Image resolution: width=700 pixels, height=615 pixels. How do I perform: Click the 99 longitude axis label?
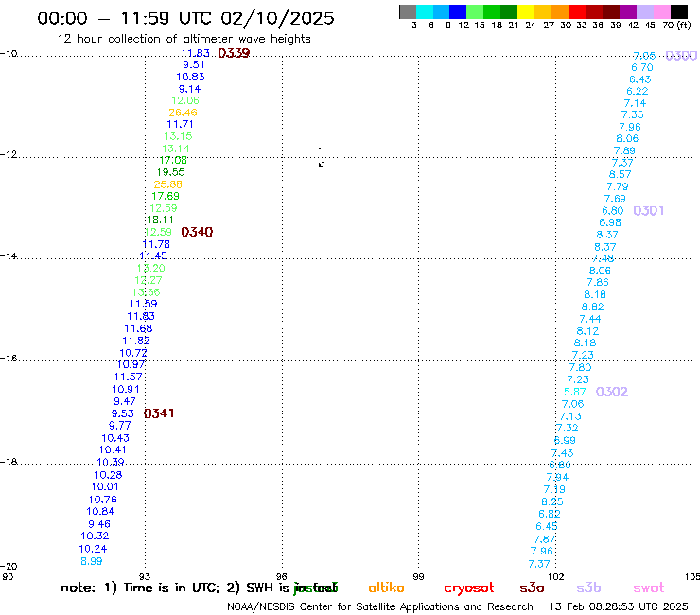418,576
